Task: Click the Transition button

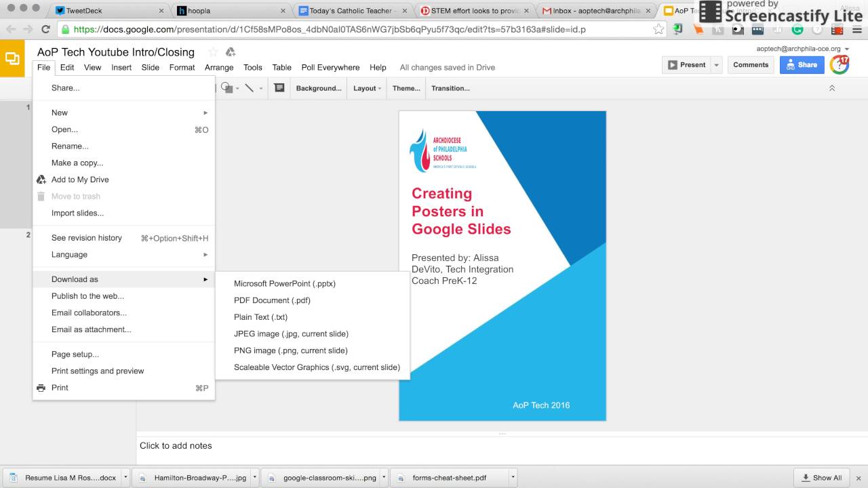Action: (450, 88)
